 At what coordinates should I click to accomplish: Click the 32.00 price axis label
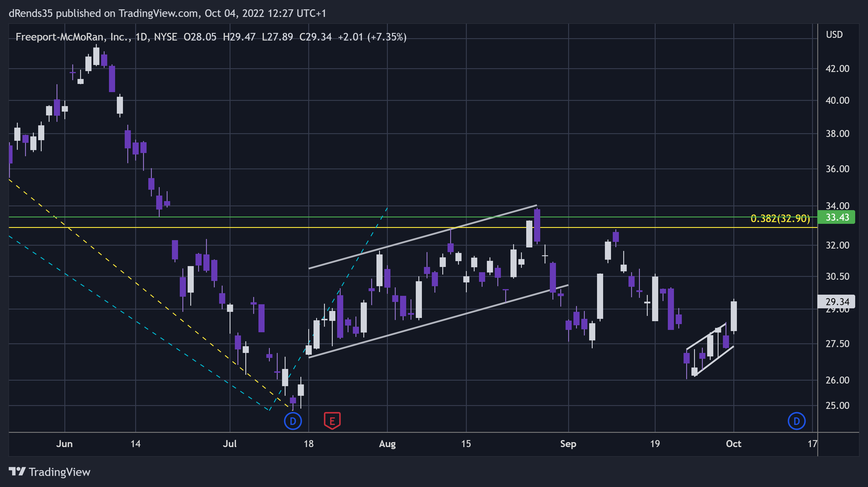pos(837,245)
